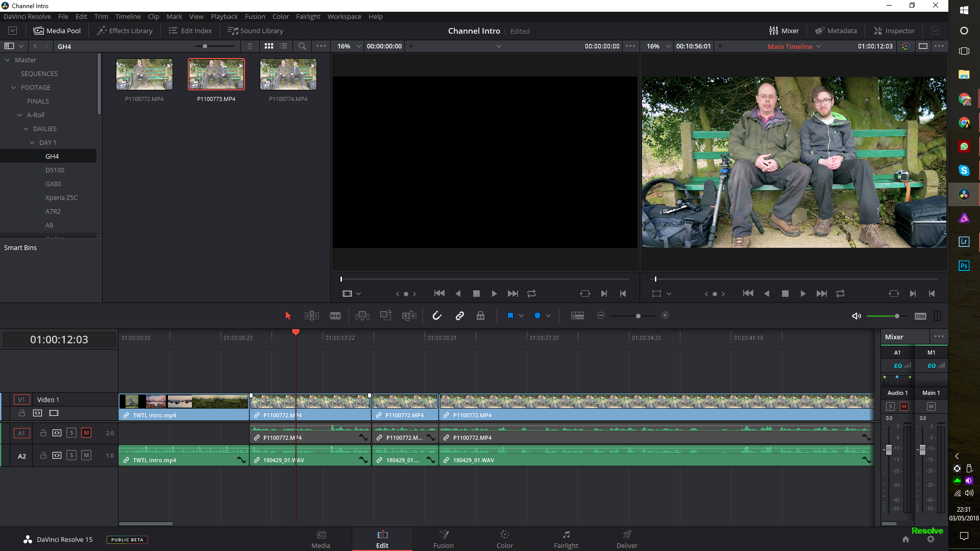Adjust the timeline zoom slider handle

tap(638, 316)
